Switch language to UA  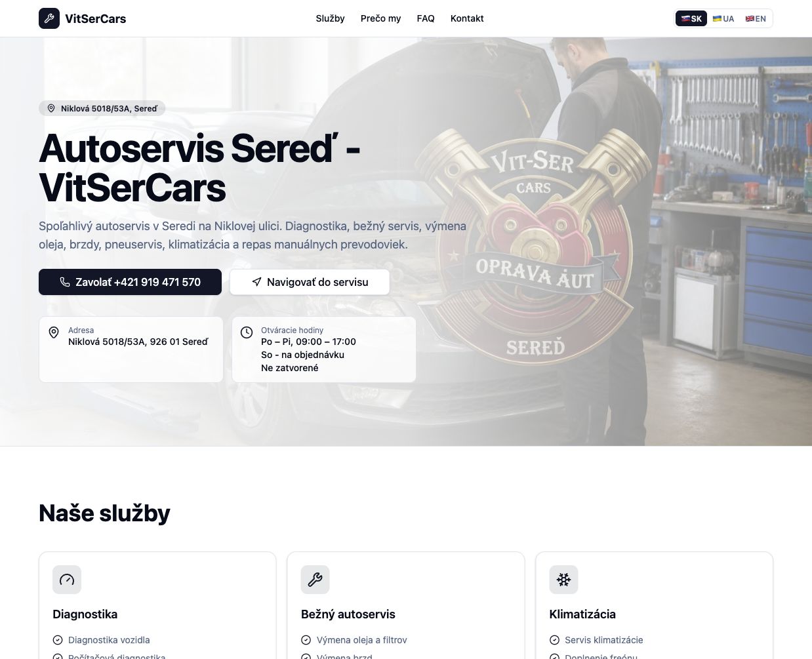point(723,18)
